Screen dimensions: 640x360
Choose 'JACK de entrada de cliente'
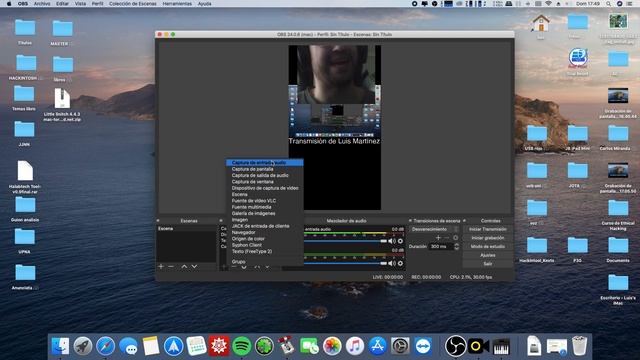point(264,226)
